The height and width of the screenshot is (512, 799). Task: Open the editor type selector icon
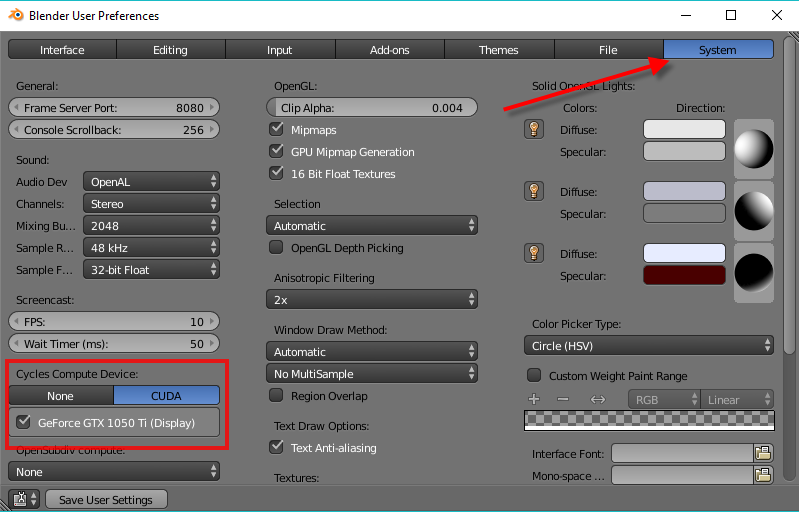pyautogui.click(x=23, y=499)
